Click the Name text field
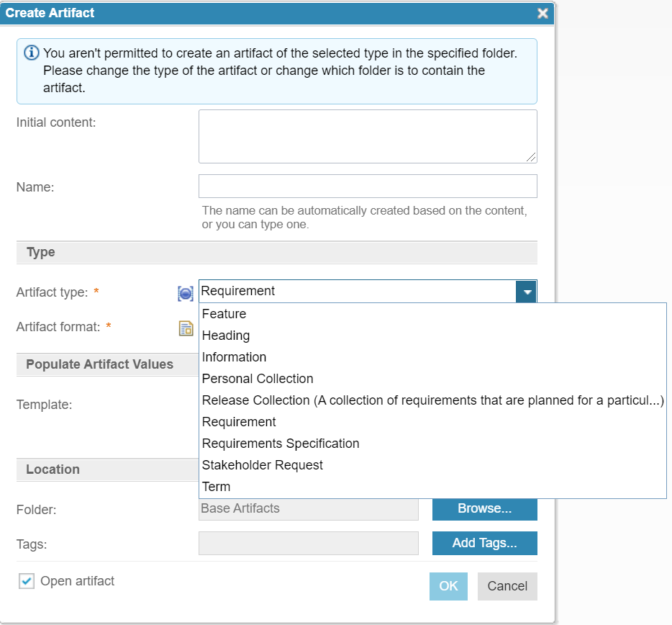672x625 pixels. [368, 186]
